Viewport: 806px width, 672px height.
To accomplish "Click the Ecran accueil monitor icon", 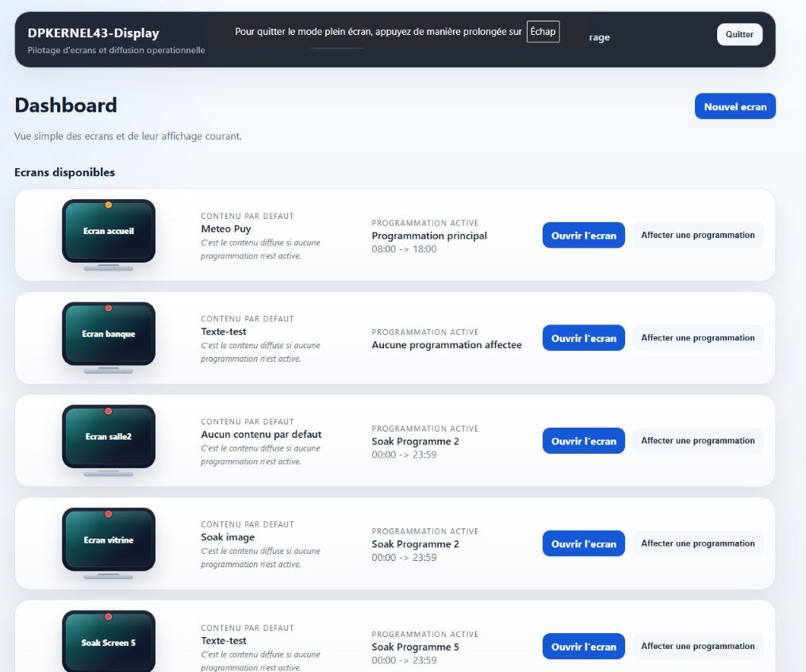I will [109, 232].
